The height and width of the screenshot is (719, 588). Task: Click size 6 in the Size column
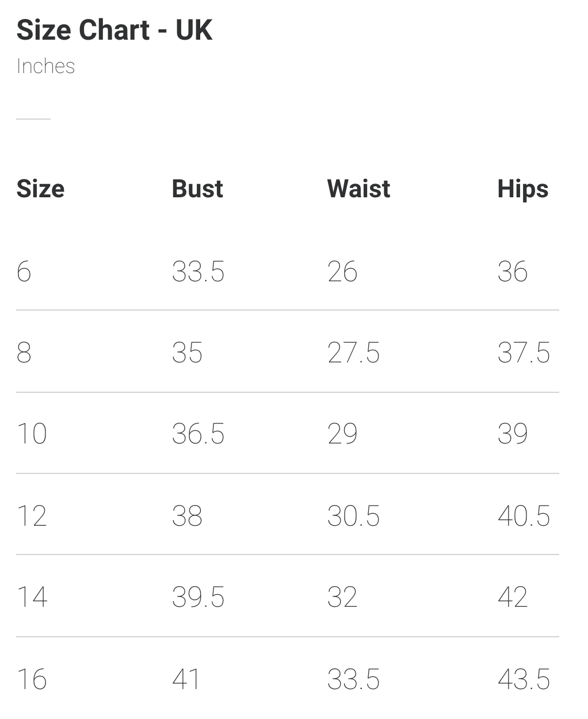[x=24, y=271]
